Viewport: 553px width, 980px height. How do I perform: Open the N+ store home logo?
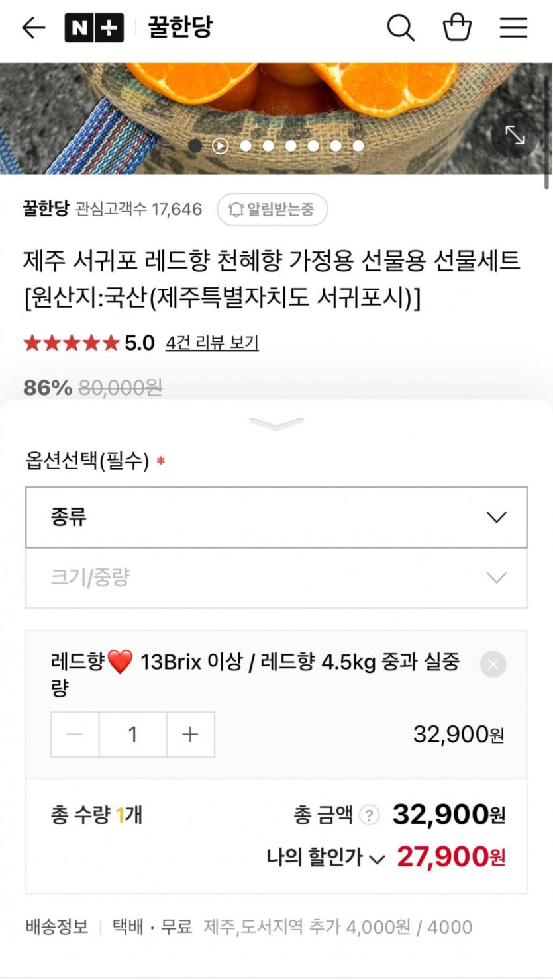[x=94, y=28]
